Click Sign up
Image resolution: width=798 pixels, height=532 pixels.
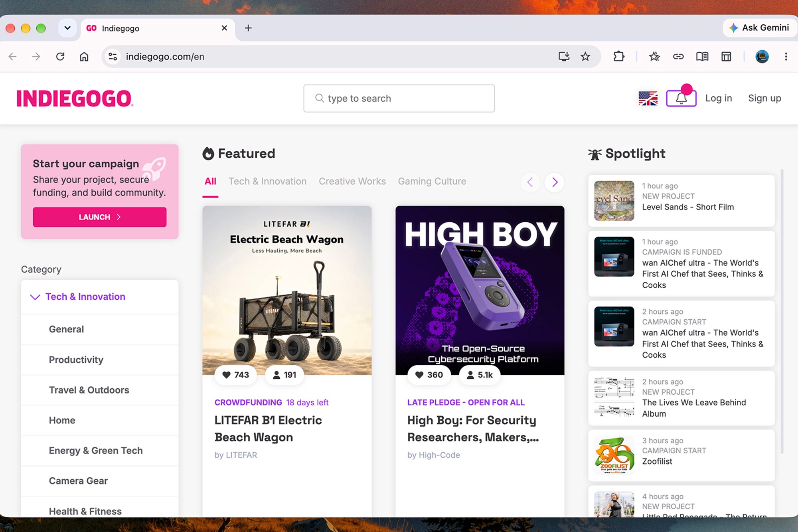click(764, 98)
